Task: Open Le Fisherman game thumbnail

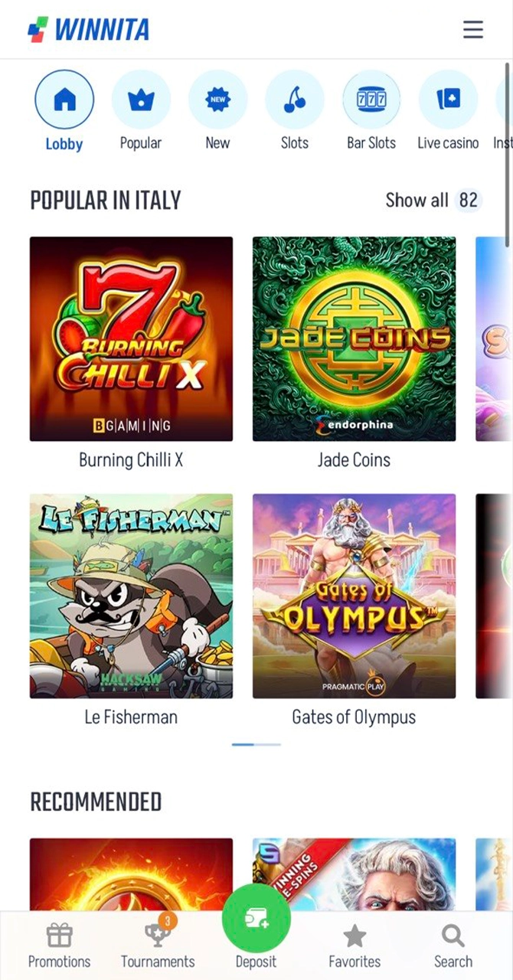Action: pyautogui.click(x=131, y=596)
